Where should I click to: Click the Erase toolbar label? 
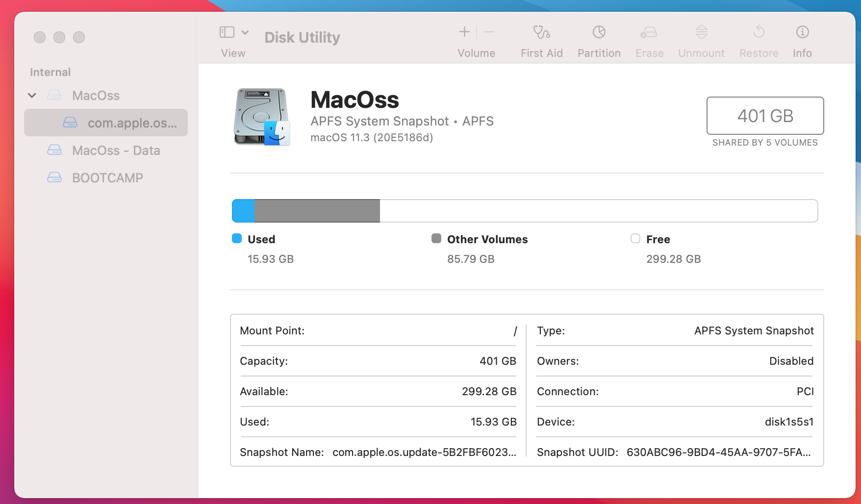pos(649,53)
